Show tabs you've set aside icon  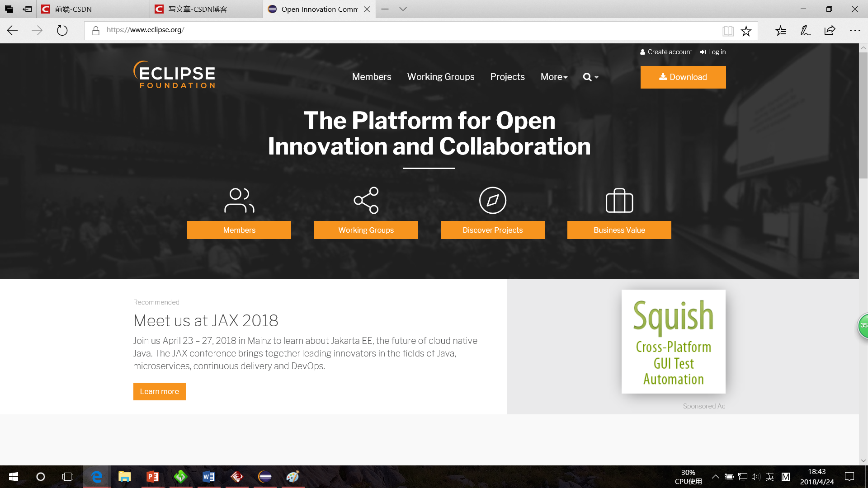tap(9, 9)
